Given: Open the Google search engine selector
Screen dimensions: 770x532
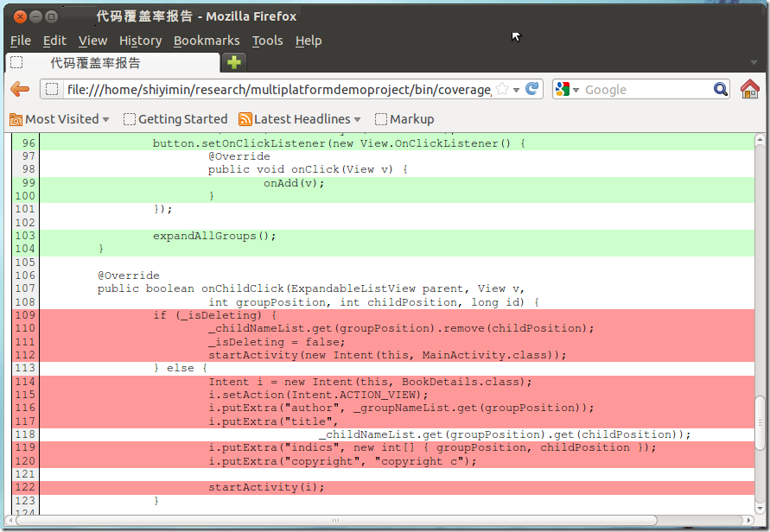Looking at the screenshot, I should point(567,89).
